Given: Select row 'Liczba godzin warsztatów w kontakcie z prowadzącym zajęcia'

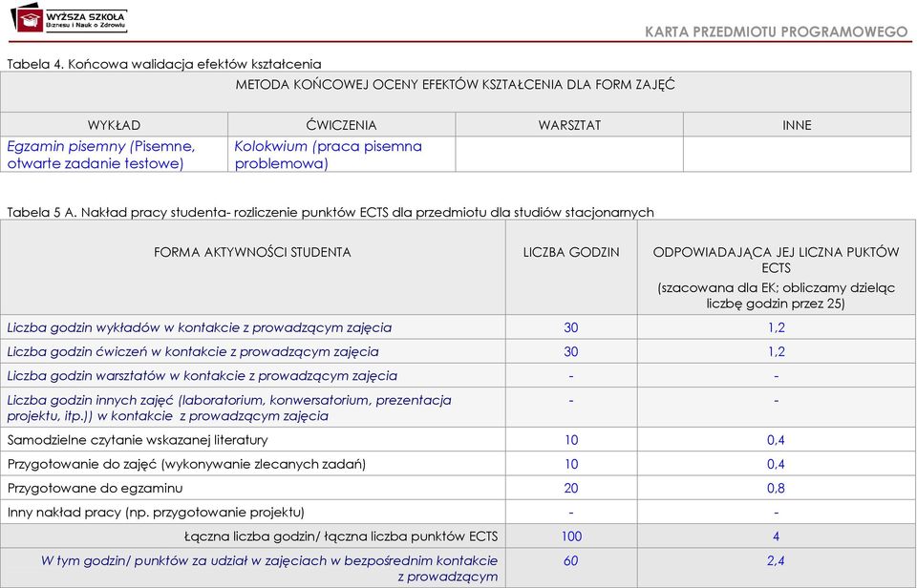Looking at the screenshot, I should (458, 375).
